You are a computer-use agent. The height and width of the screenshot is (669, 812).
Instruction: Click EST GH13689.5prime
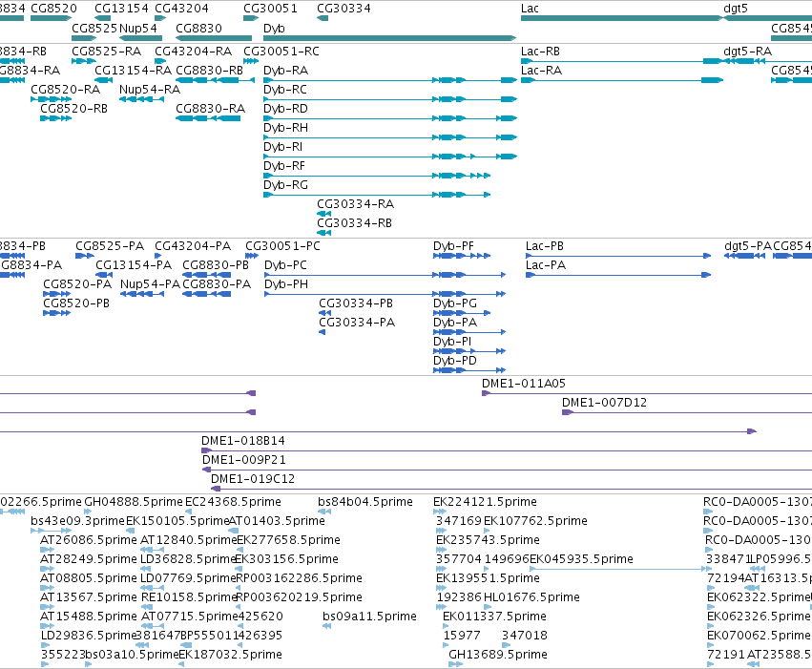coord(498,655)
